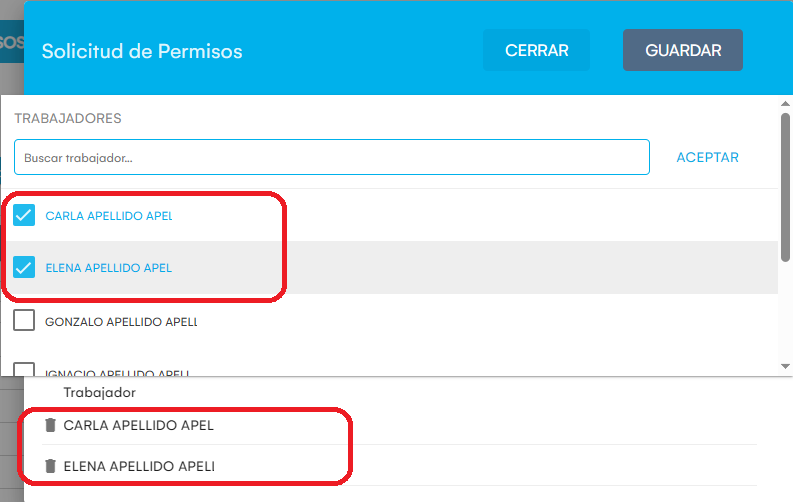793x502 pixels.
Task: Tick the partially visible IGNACIO checkbox
Action: (25, 369)
